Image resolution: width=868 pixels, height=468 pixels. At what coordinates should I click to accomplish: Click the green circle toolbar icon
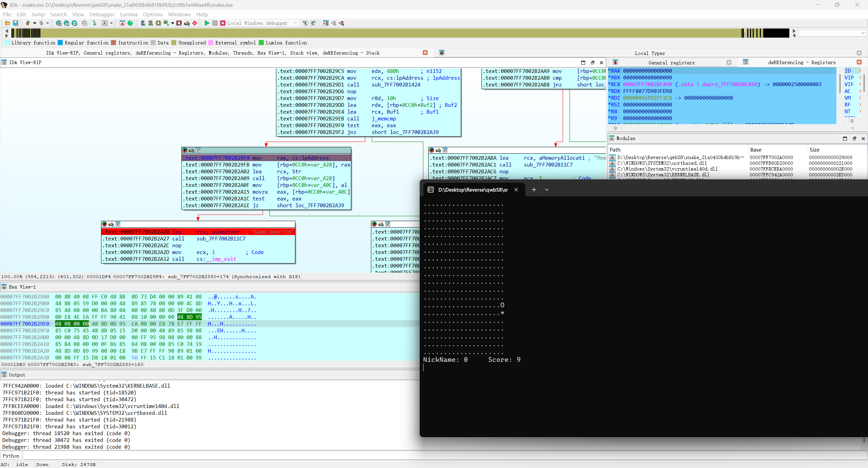[x=130, y=23]
